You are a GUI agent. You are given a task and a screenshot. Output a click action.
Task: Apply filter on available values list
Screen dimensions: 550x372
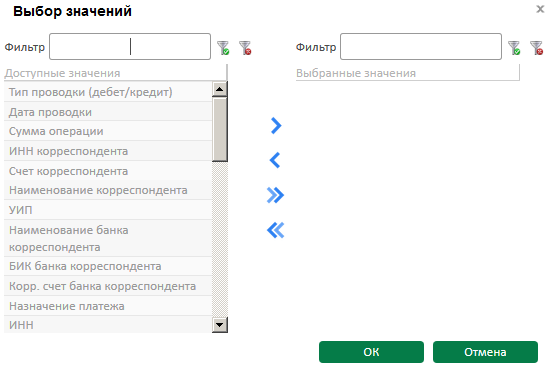[223, 48]
